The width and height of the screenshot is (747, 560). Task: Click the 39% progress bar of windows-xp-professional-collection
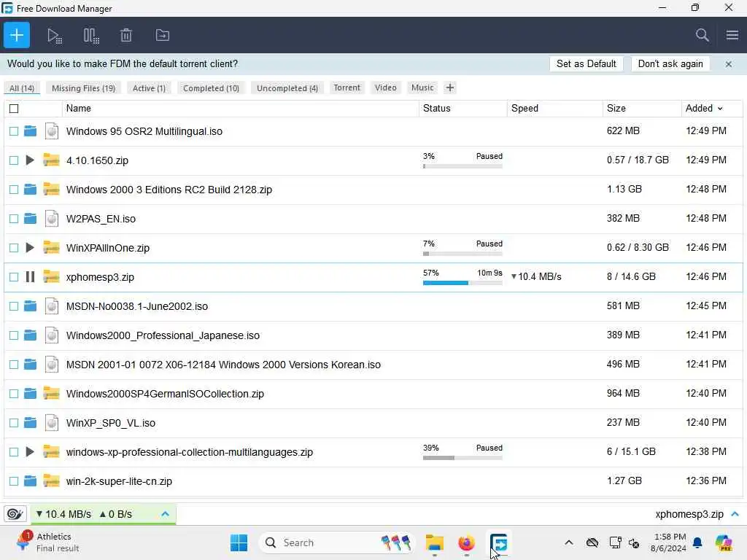[x=462, y=458]
